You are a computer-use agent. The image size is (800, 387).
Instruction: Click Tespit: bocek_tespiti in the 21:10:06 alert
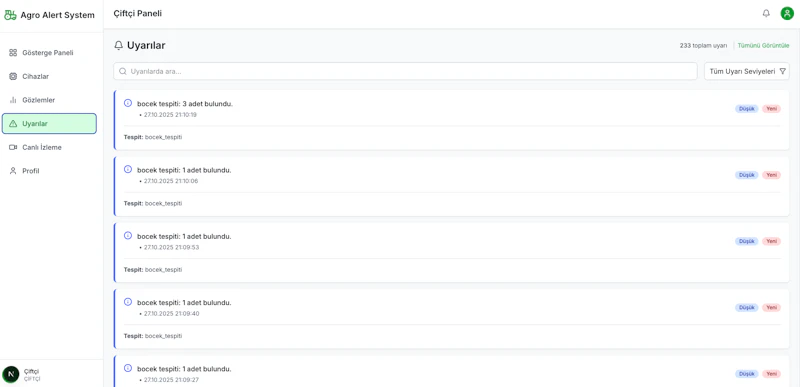pyautogui.click(x=153, y=203)
